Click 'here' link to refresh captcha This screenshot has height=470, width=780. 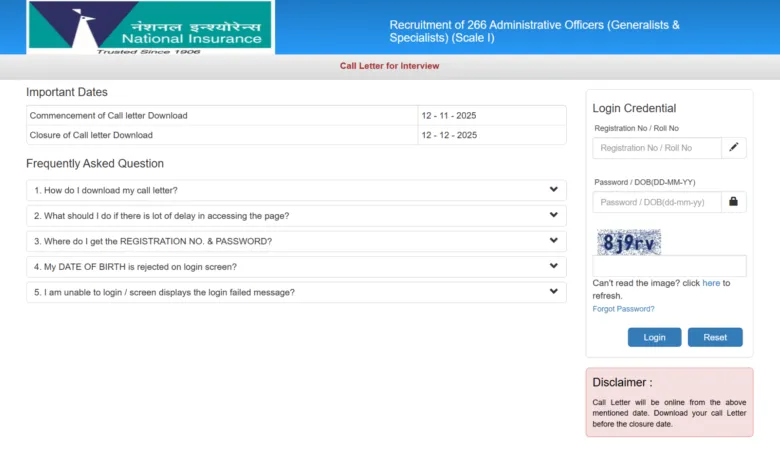(x=711, y=283)
